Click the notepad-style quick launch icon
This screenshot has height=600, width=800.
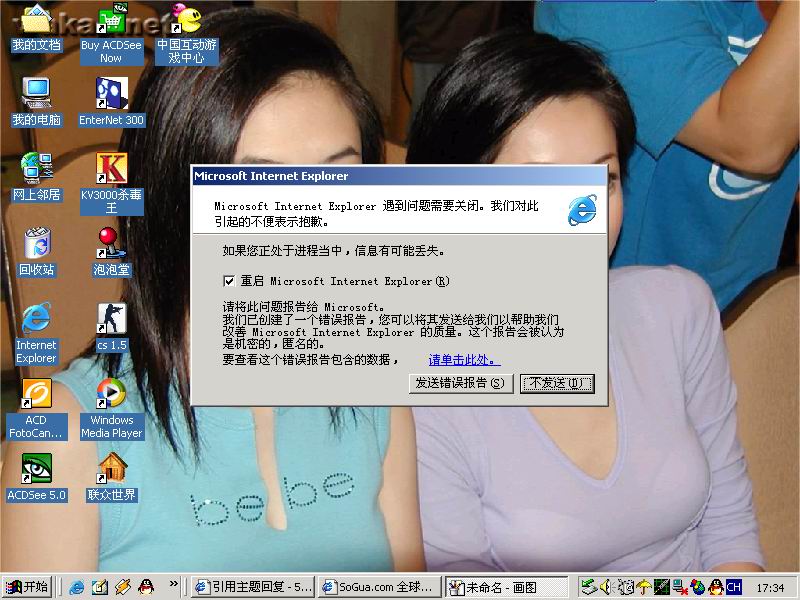(x=100, y=587)
